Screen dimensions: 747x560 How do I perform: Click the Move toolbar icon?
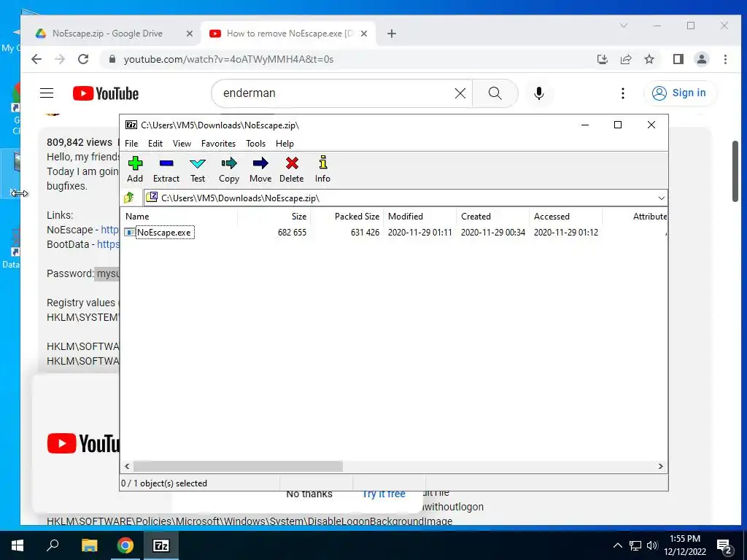260,169
